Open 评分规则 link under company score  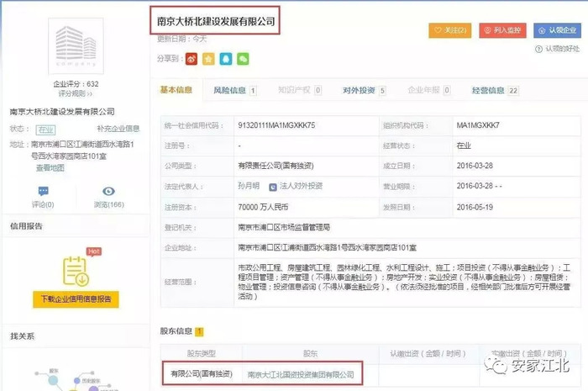point(76,93)
